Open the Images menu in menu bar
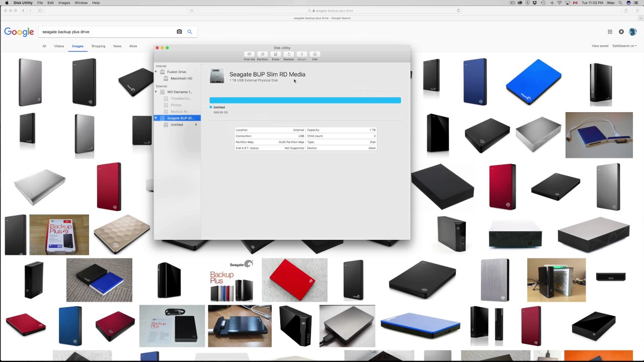This screenshot has width=644, height=362. (64, 3)
